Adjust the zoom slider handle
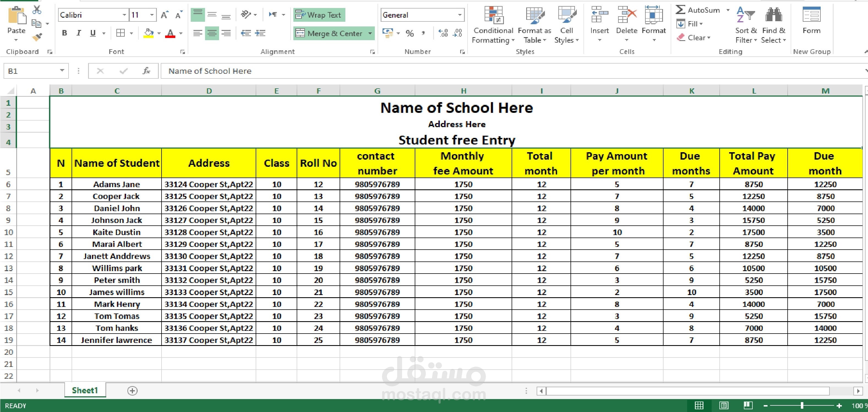 pos(802,406)
